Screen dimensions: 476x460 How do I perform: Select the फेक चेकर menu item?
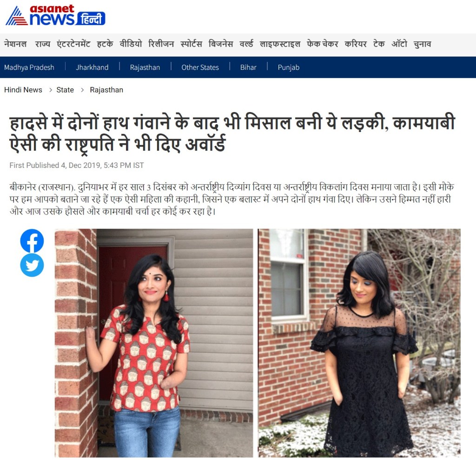click(323, 44)
